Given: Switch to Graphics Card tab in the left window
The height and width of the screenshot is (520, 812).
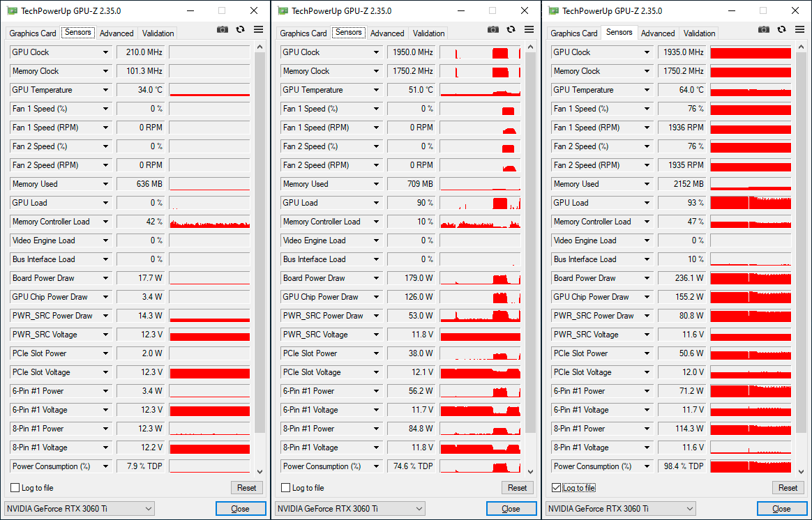Looking at the screenshot, I should (x=33, y=33).
